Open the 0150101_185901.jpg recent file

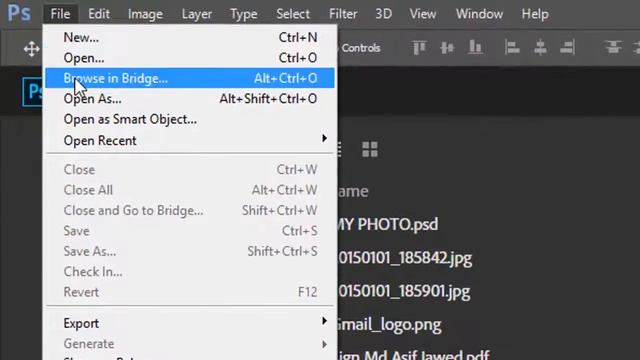pos(404,292)
